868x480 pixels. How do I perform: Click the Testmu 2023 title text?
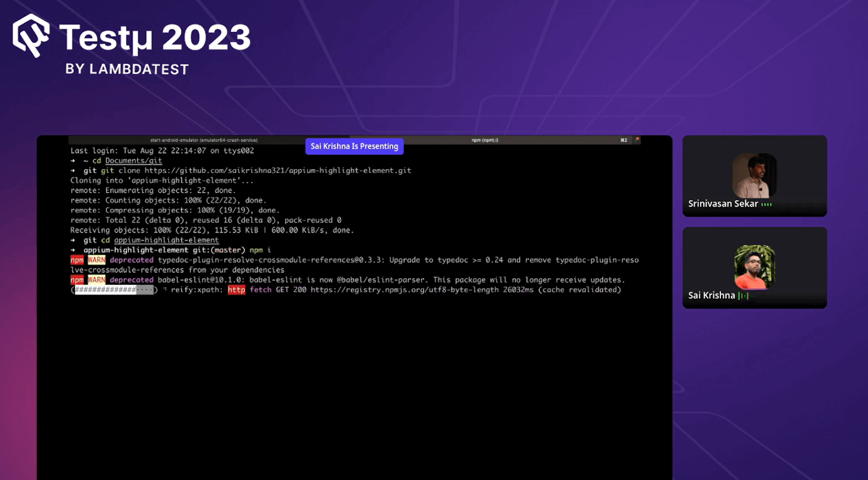click(x=155, y=38)
